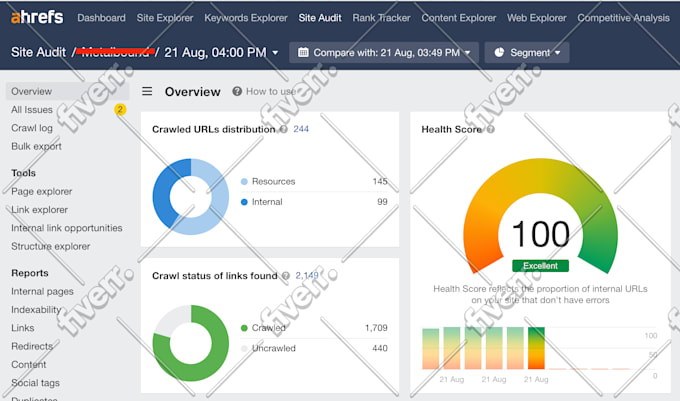Open Page explorer tool
Image resolution: width=680 pixels, height=401 pixels.
tap(42, 191)
